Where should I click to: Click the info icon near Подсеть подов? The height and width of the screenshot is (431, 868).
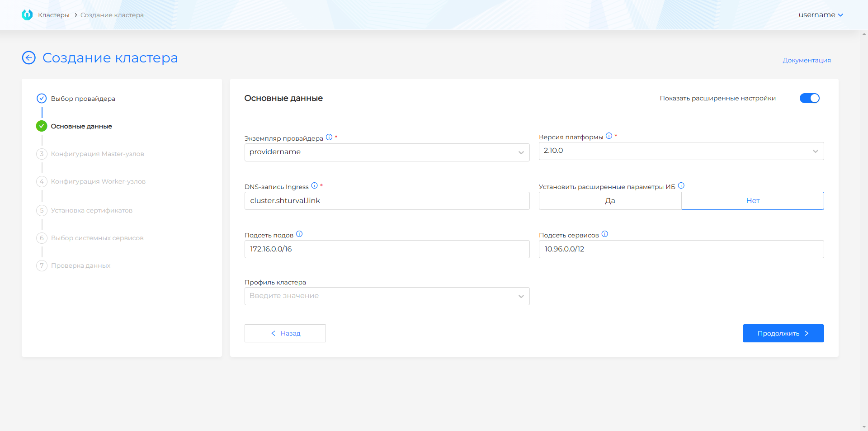click(300, 234)
